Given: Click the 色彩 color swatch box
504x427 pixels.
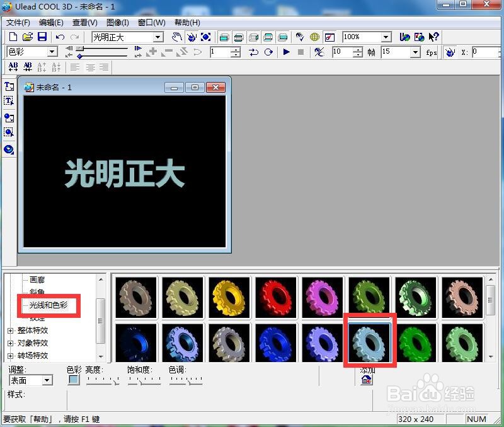Looking at the screenshot, I should 74,380.
